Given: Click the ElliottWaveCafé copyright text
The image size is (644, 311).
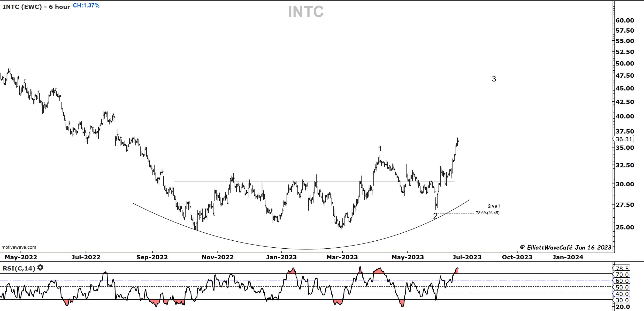Looking at the screenshot, I should 565,247.
